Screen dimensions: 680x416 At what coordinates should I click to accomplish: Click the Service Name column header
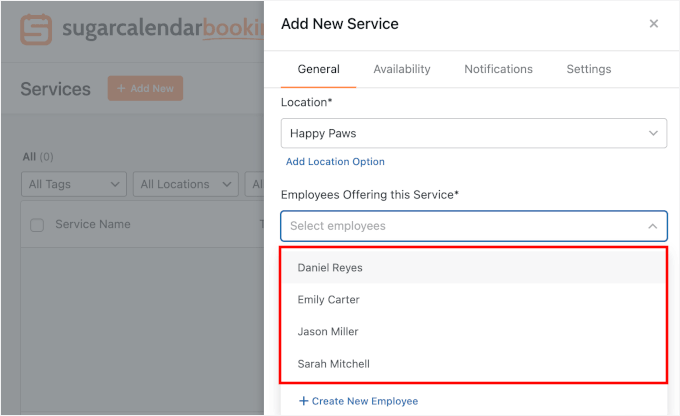pos(93,224)
